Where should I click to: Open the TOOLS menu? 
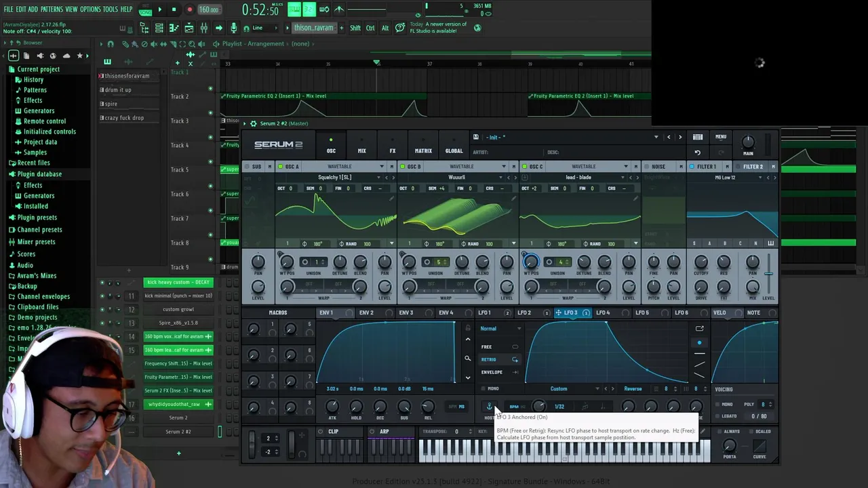coord(110,9)
